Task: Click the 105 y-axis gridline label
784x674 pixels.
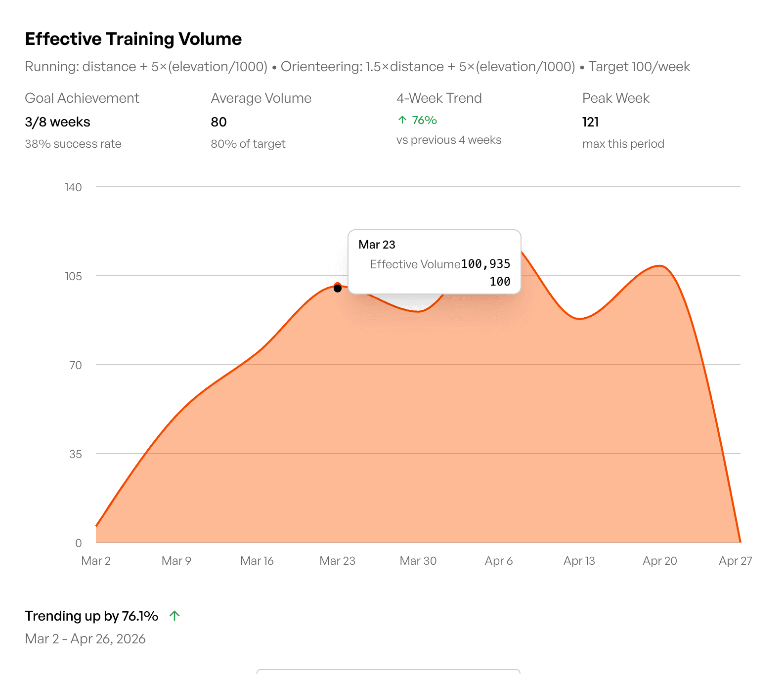Action: [74, 276]
